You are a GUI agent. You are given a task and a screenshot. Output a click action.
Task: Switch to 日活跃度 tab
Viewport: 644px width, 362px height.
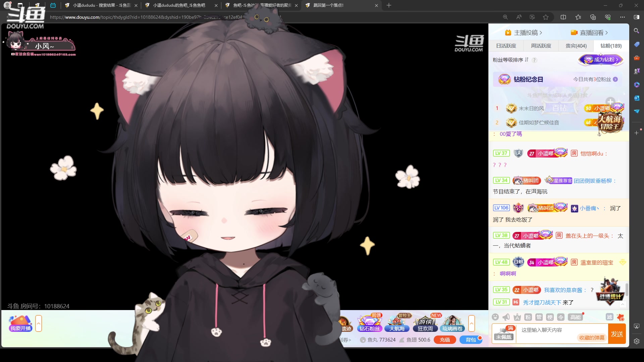[506, 46]
